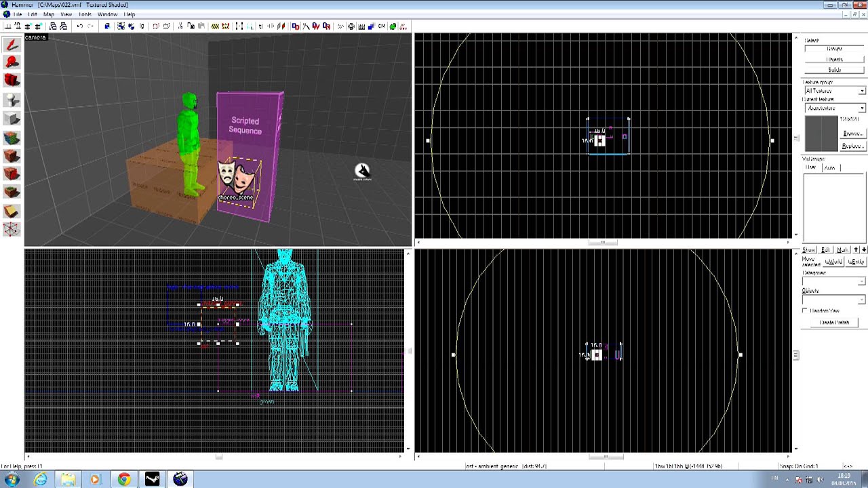
Task: Toggle the Cordon bounds icon
Action: [x=215, y=26]
